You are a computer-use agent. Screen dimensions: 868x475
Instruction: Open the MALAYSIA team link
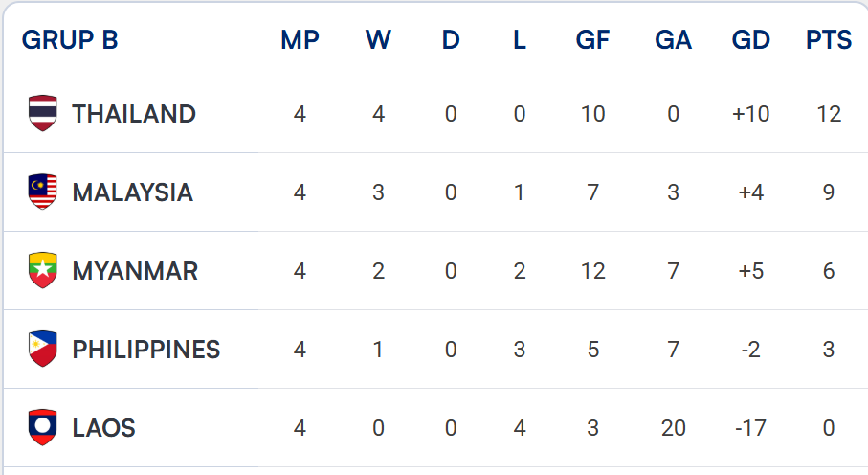coord(133,192)
